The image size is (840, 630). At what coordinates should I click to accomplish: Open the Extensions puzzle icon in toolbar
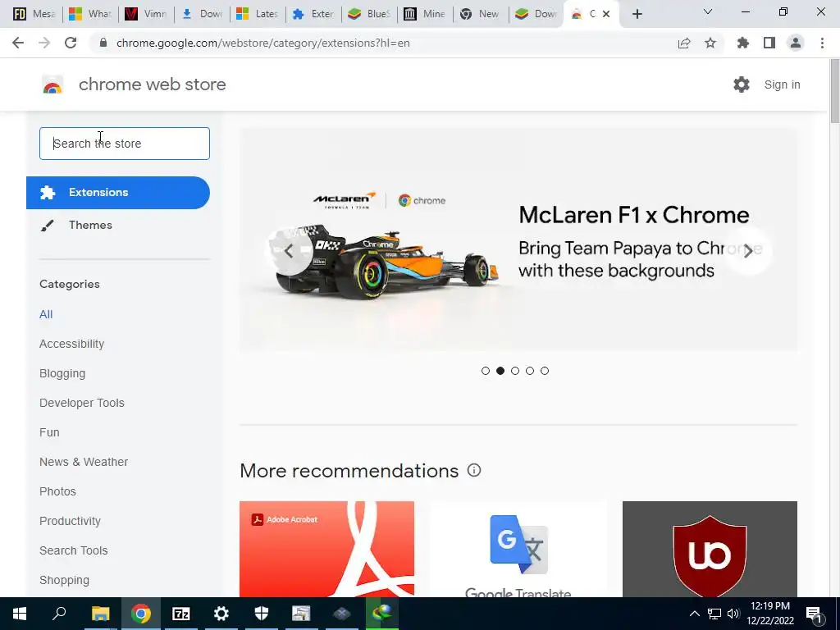click(743, 43)
